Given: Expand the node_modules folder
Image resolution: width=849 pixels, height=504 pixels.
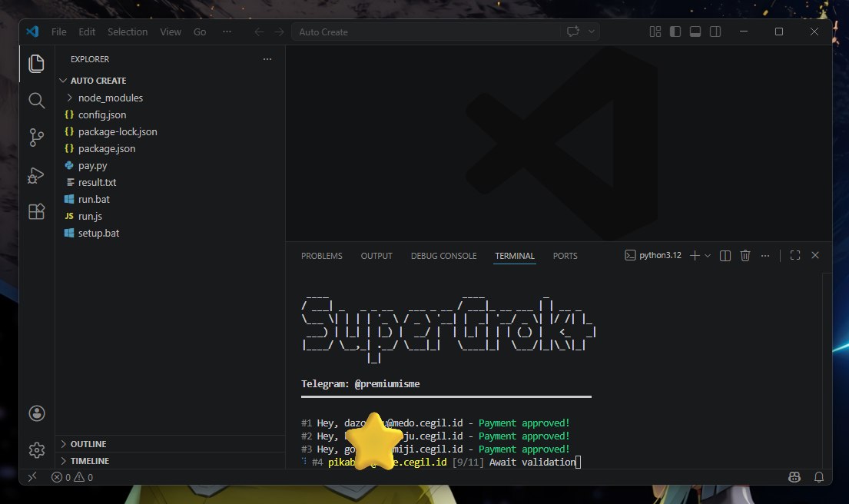Looking at the screenshot, I should [170, 98].
